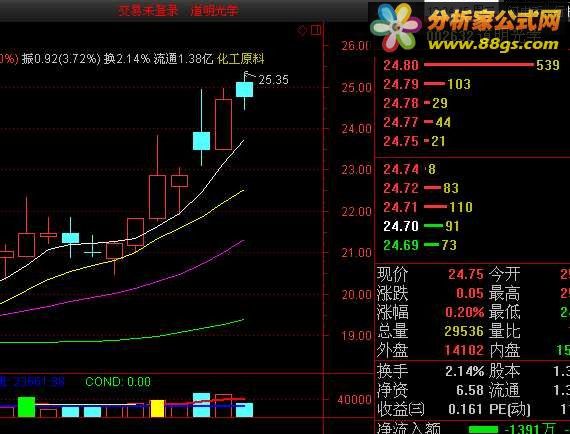Image resolution: width=570 pixels, height=434 pixels.
Task: Click the 25.35 high price label
Action: (x=273, y=80)
